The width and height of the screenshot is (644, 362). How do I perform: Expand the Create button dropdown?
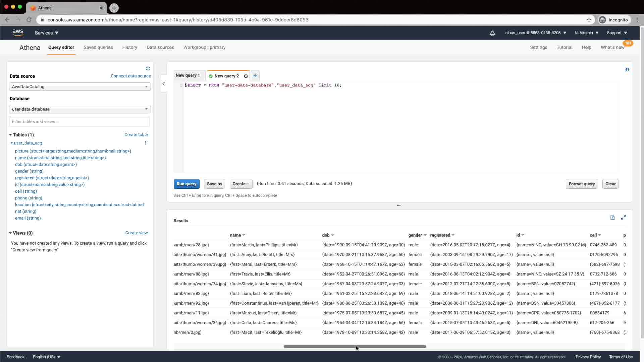[x=241, y=184]
